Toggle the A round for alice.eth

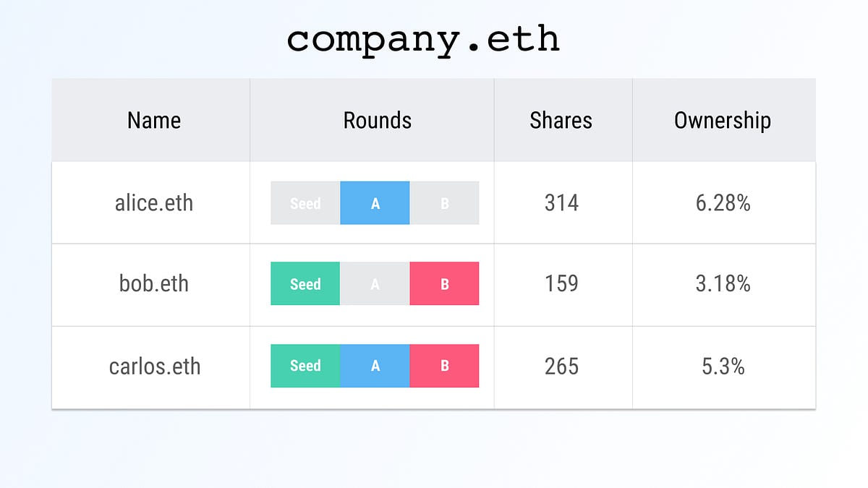coord(375,203)
